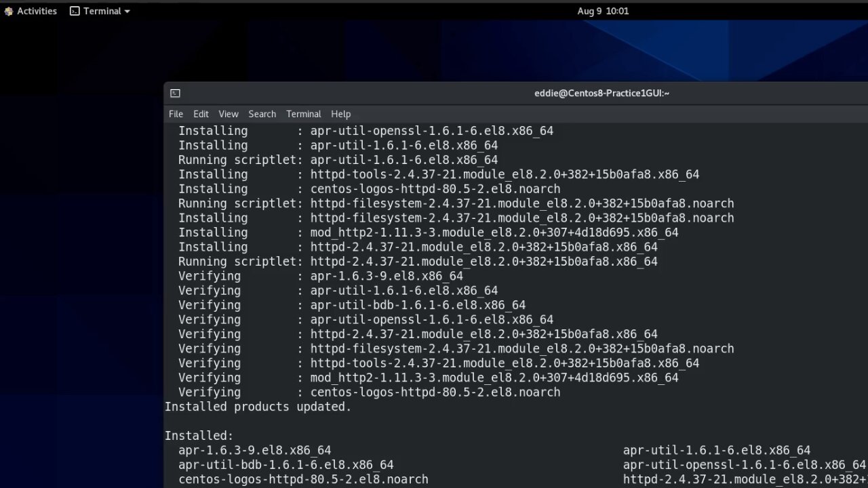Open the Activities overview

(31, 11)
